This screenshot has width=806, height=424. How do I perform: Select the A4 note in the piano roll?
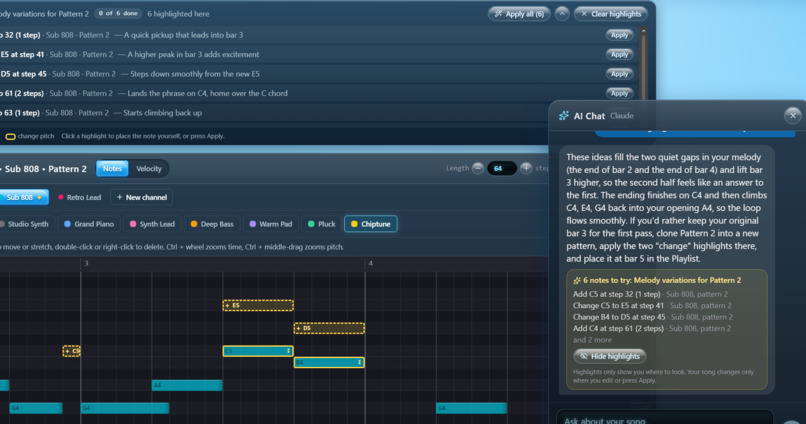click(x=187, y=385)
